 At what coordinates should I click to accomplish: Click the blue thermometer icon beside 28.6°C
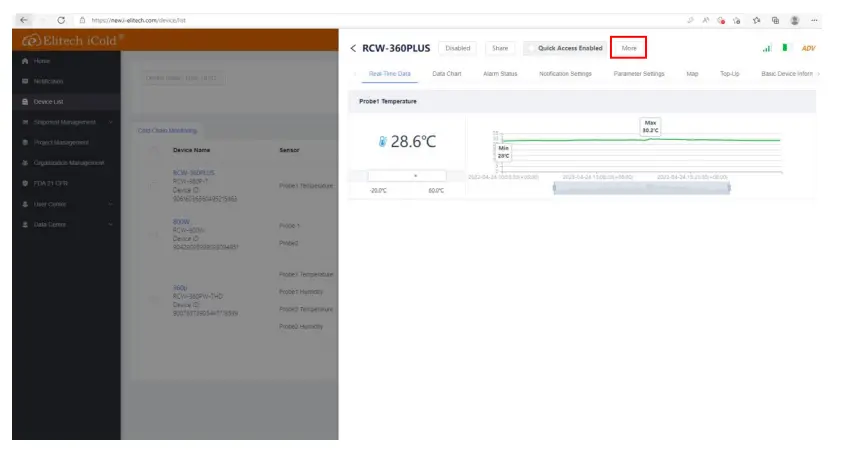coord(382,142)
